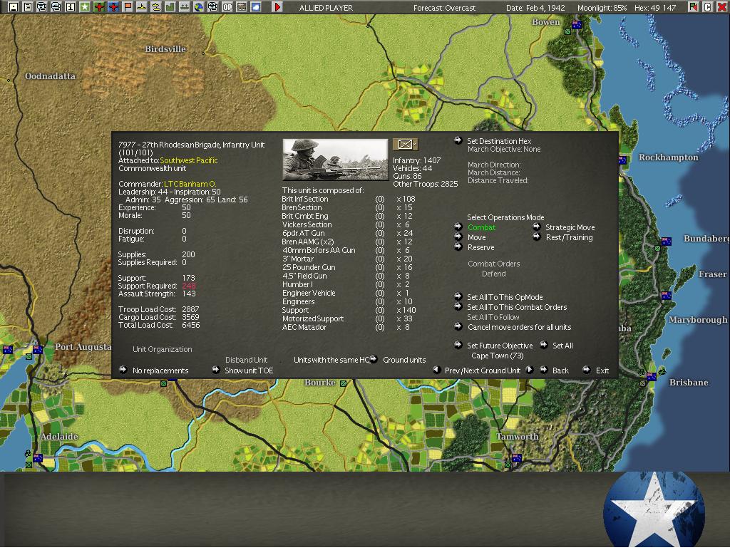
Task: Click the flag base marker near Brisbane
Action: 652,377
